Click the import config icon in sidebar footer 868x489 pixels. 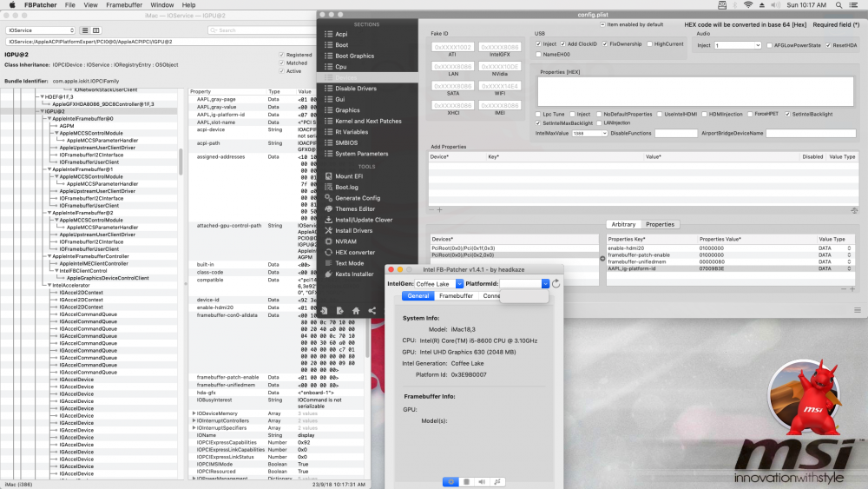point(324,311)
